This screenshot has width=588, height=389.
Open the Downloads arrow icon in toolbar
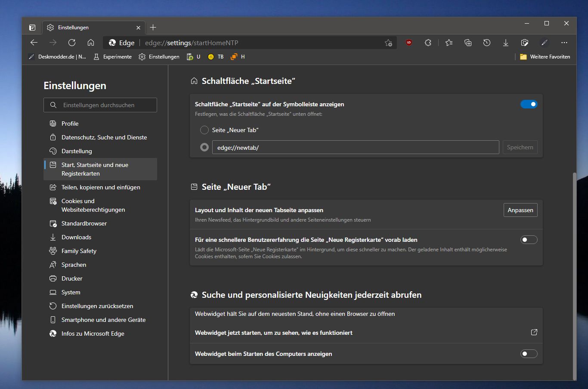[x=506, y=43]
